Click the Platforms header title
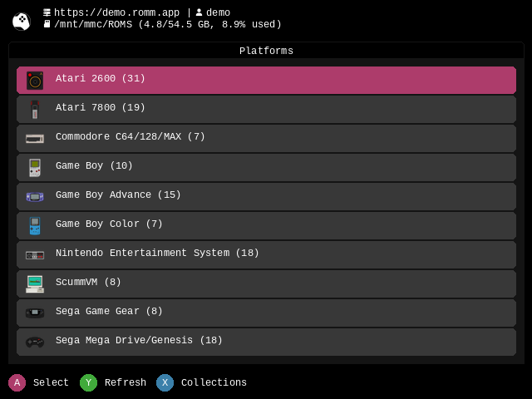 pyautogui.click(x=266, y=51)
